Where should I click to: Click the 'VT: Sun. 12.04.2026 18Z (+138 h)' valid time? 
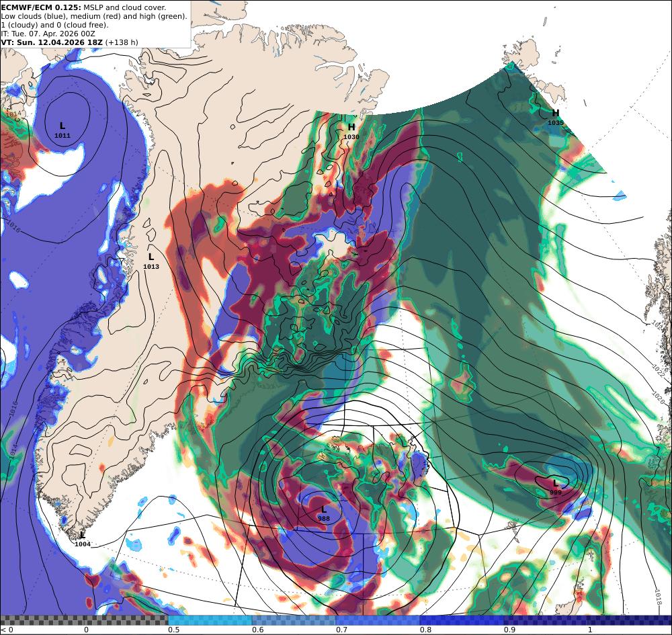69,42
